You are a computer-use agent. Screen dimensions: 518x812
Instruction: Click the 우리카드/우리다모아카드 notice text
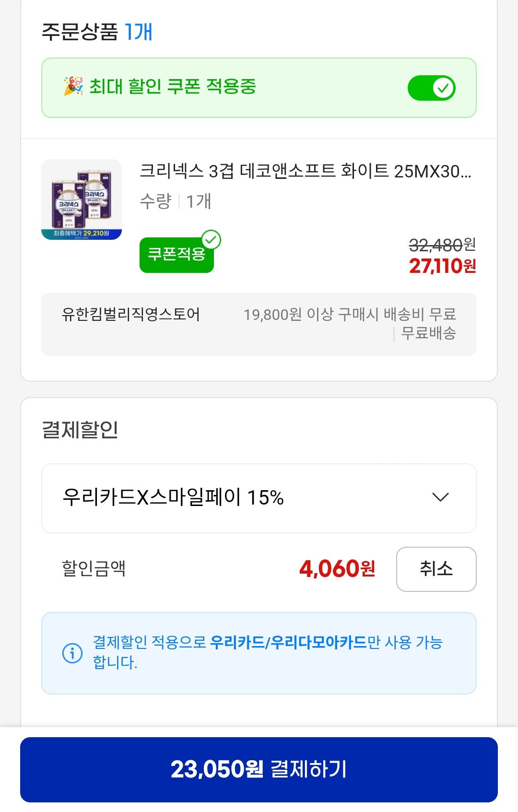tap(288, 643)
